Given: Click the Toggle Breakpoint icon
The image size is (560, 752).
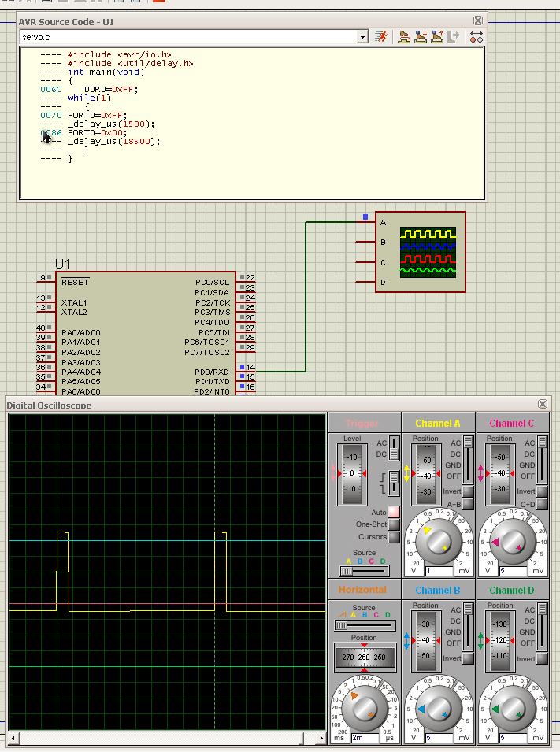Looking at the screenshot, I should pos(476,37).
